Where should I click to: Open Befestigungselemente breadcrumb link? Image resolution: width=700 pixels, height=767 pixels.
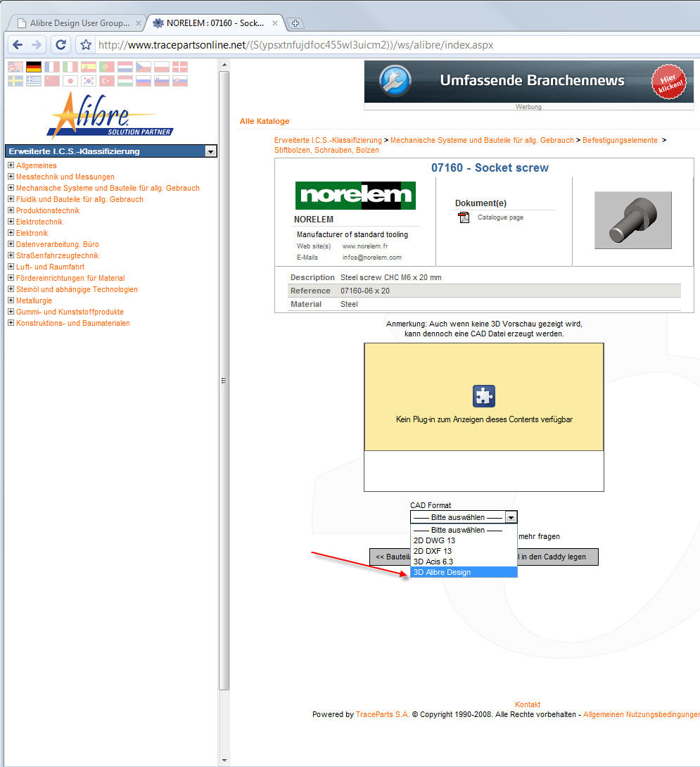click(x=620, y=141)
